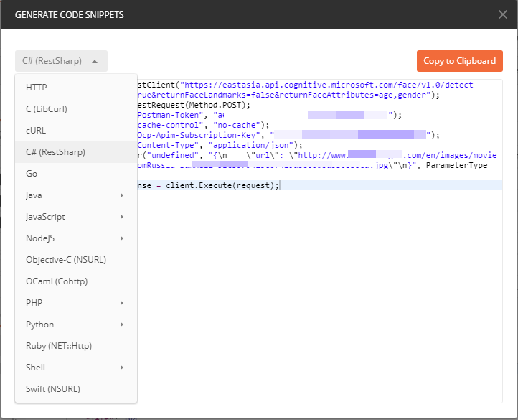The height and width of the screenshot is (420, 518).
Task: Click the client.Execute(request) code line
Action: pos(320,185)
